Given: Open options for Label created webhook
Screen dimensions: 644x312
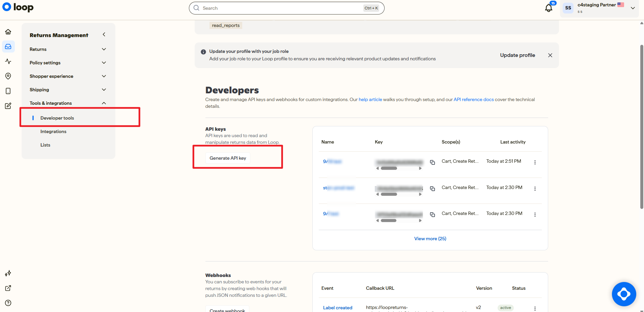Looking at the screenshot, I should 535,308.
